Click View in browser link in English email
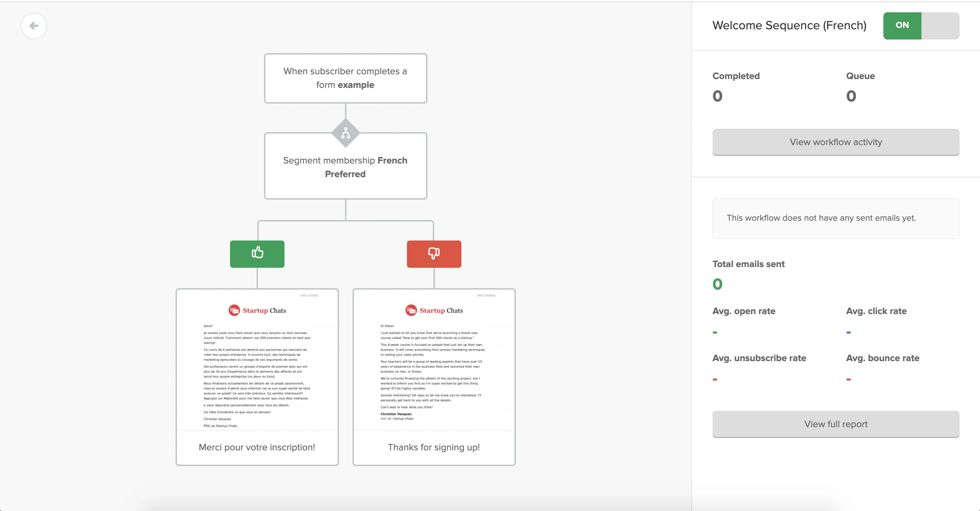 pos(486,295)
